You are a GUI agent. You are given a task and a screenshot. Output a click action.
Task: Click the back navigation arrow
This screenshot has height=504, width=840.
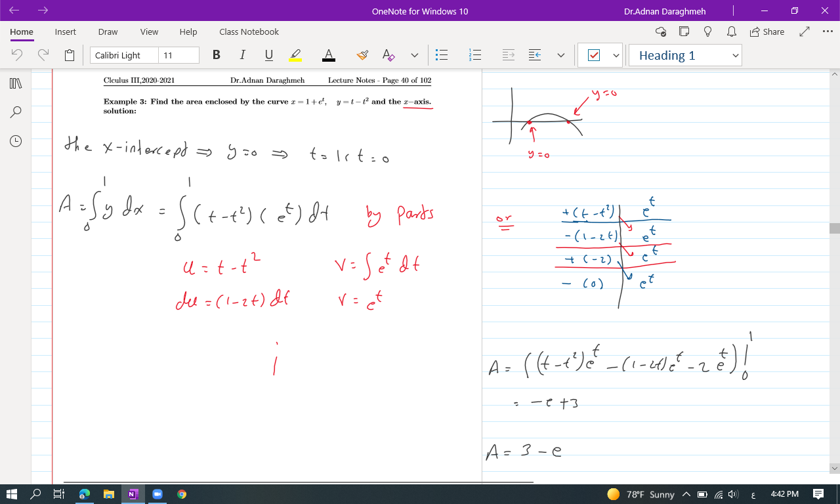click(14, 11)
